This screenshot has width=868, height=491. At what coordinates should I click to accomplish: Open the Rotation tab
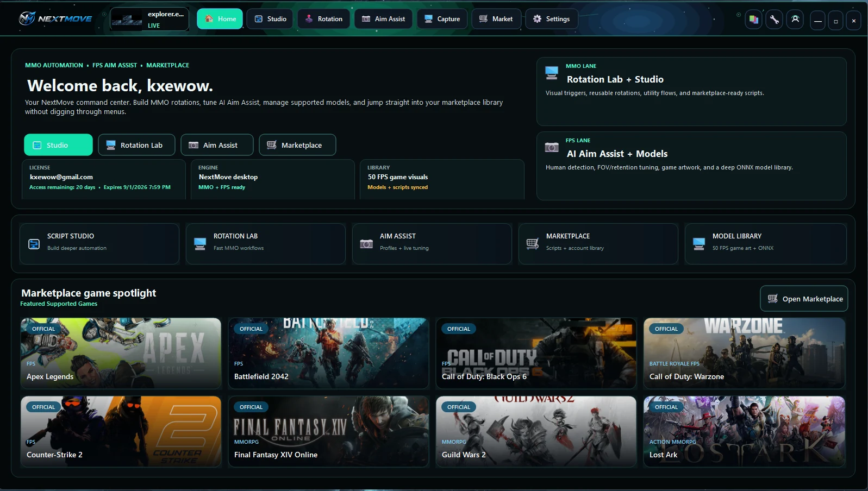coord(323,19)
